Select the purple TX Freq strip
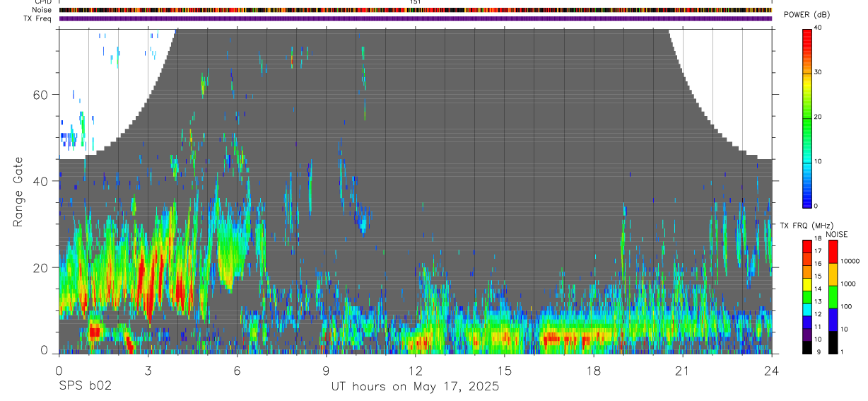This screenshot has width=868, height=401. (x=416, y=18)
